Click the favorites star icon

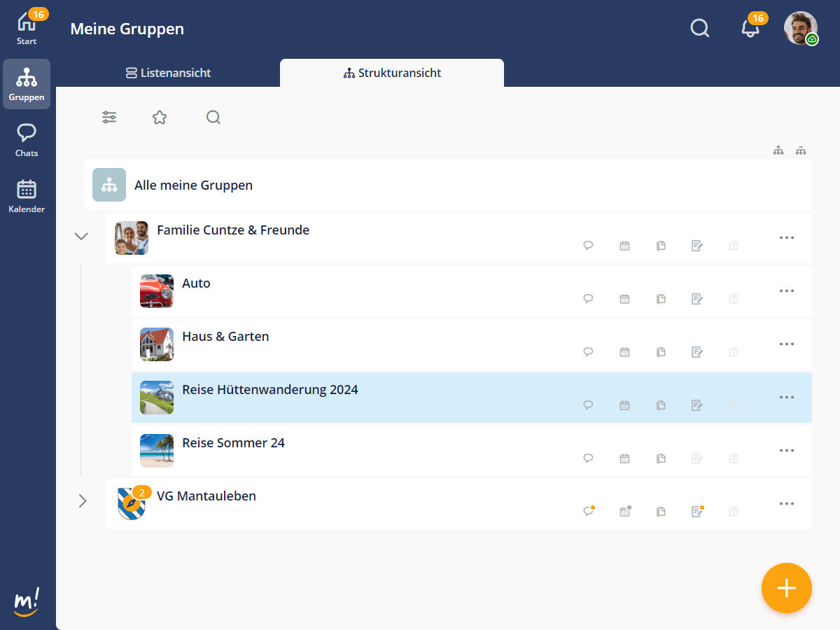[160, 118]
